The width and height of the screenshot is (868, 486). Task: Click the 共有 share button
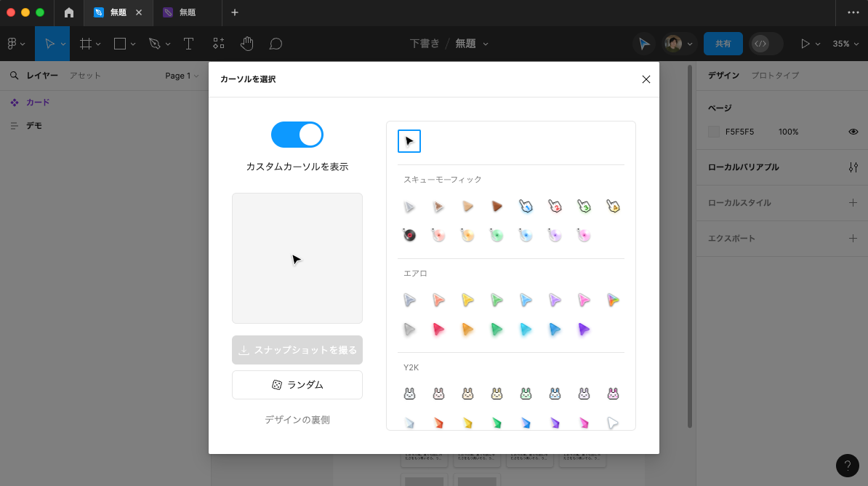click(x=723, y=44)
